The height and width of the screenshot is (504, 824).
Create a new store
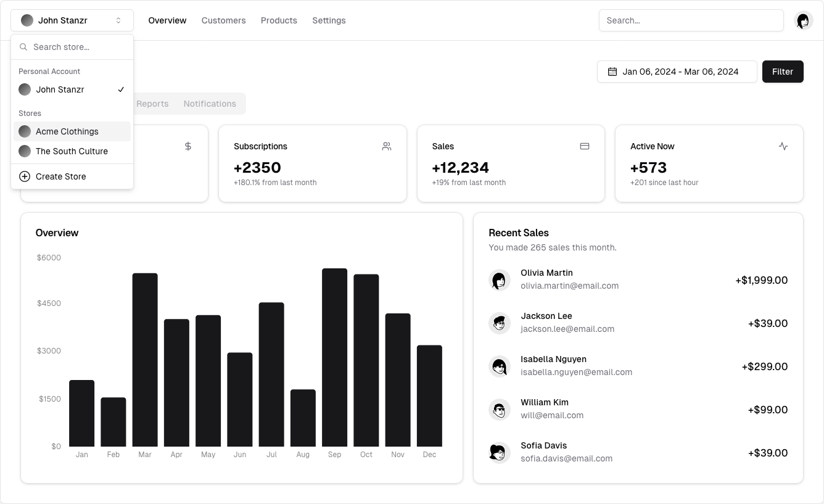tap(60, 176)
